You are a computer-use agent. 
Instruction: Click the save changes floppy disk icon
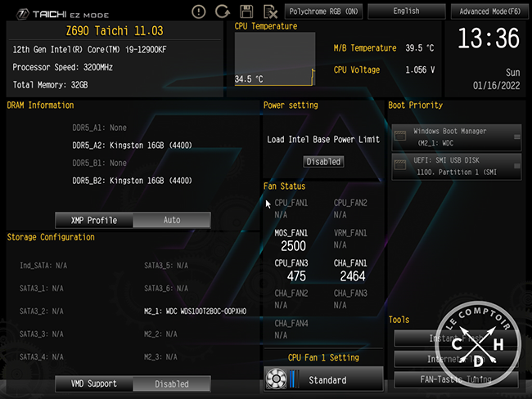(246, 11)
